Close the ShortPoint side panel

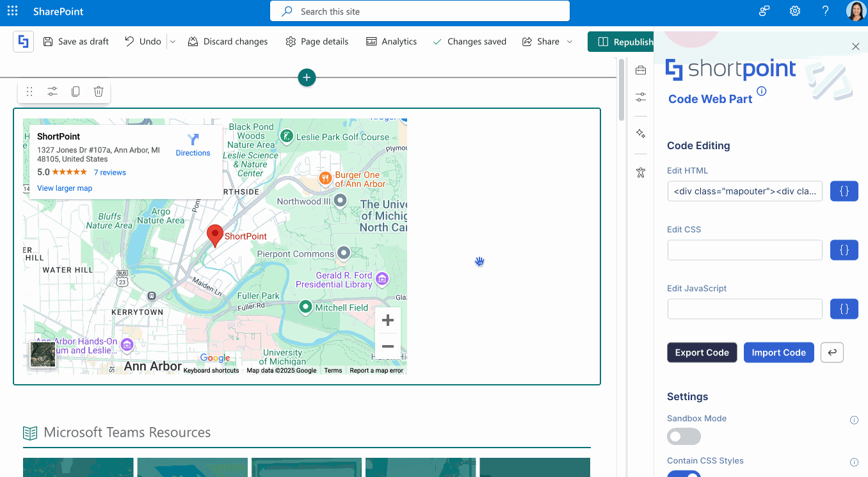[x=855, y=46]
